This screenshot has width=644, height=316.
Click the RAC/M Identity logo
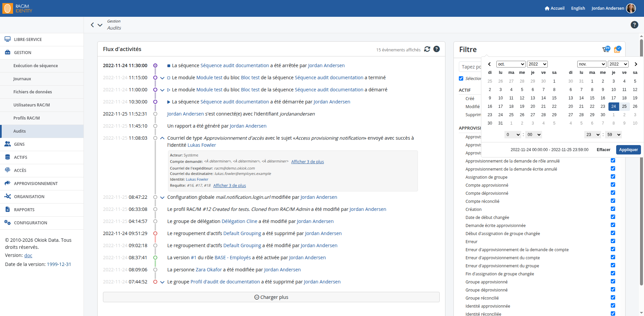[x=17, y=8]
